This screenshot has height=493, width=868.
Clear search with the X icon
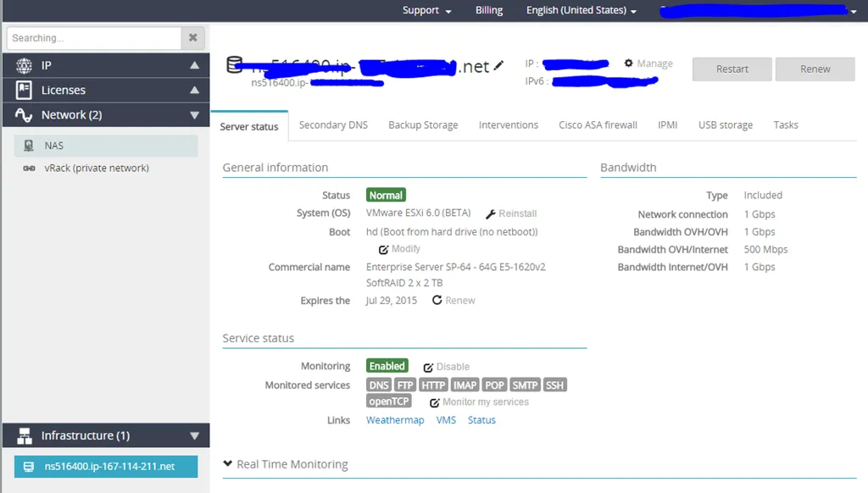(193, 38)
